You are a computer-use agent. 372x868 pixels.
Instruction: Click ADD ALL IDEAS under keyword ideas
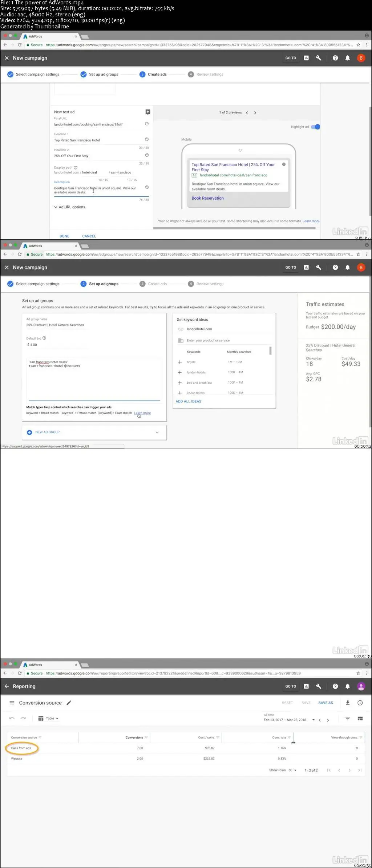[189, 401]
